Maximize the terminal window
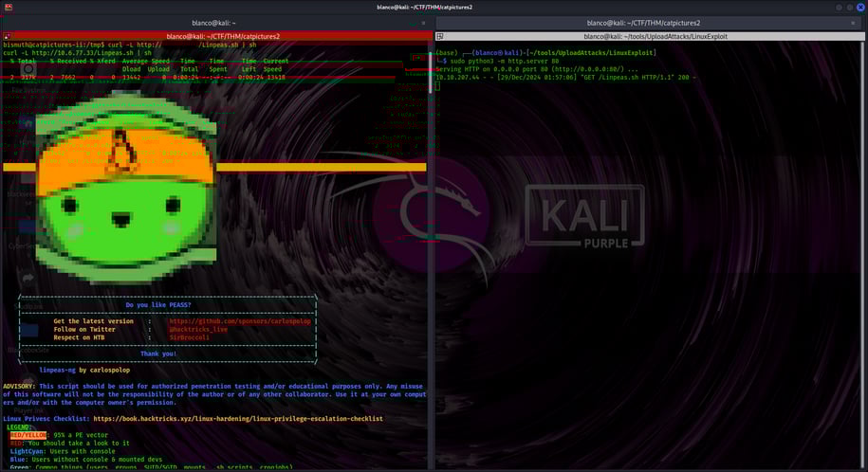 click(x=850, y=8)
